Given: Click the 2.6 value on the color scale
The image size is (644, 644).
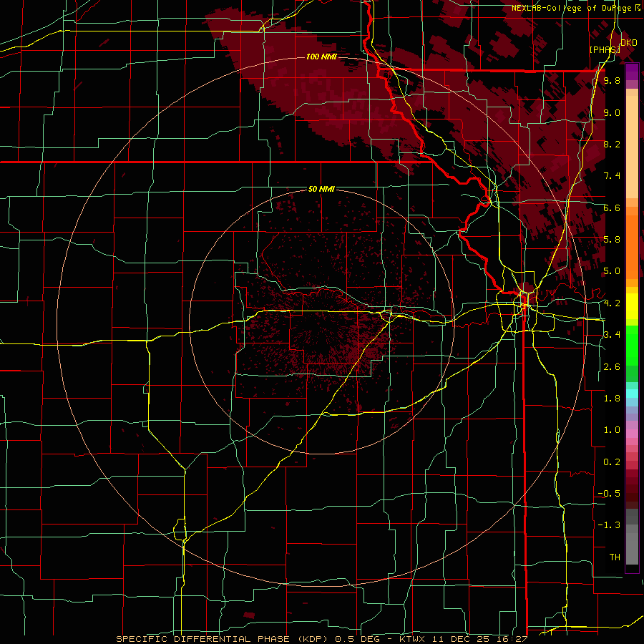Looking at the screenshot, I should [612, 367].
